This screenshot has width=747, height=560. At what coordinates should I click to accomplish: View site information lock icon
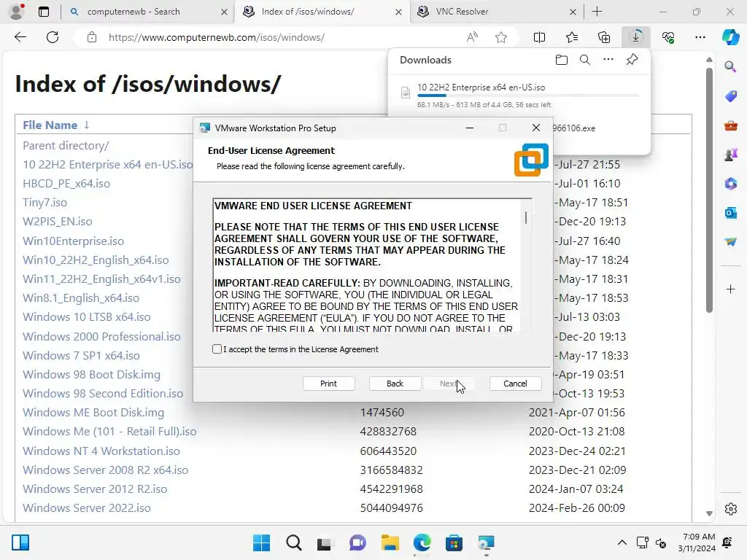tap(92, 37)
